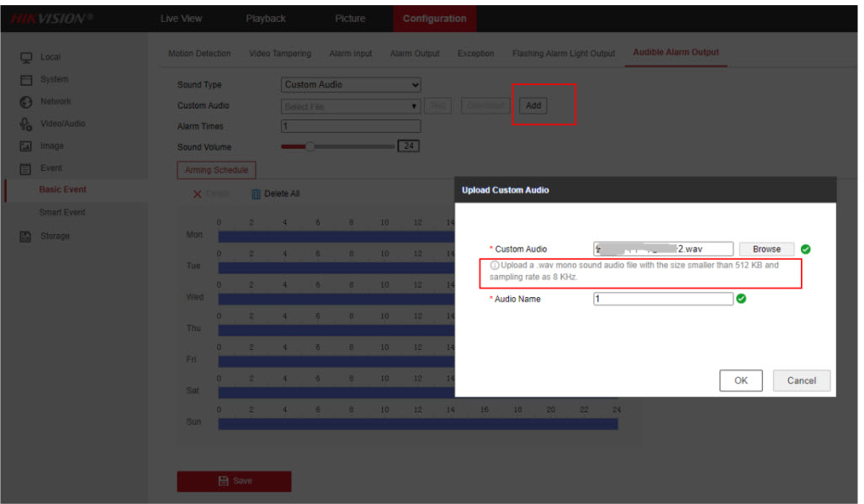864x504 pixels.
Task: Select Smart Event in the sidebar
Action: [62, 213]
